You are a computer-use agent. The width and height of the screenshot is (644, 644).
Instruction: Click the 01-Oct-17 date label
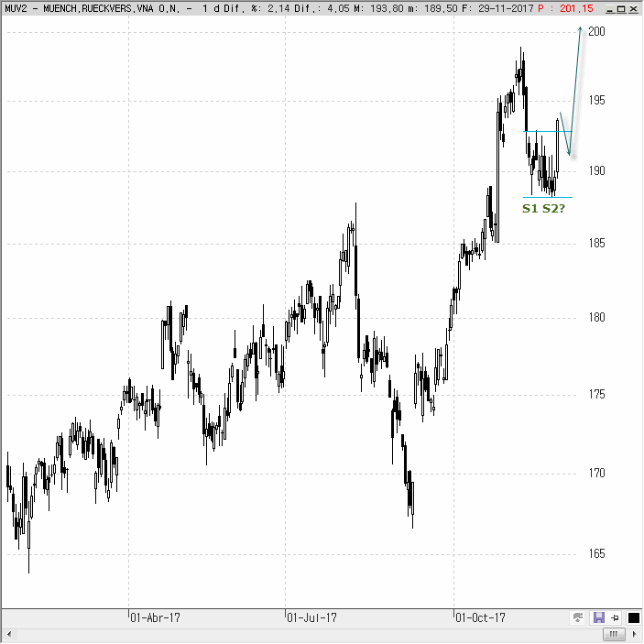tap(480, 617)
